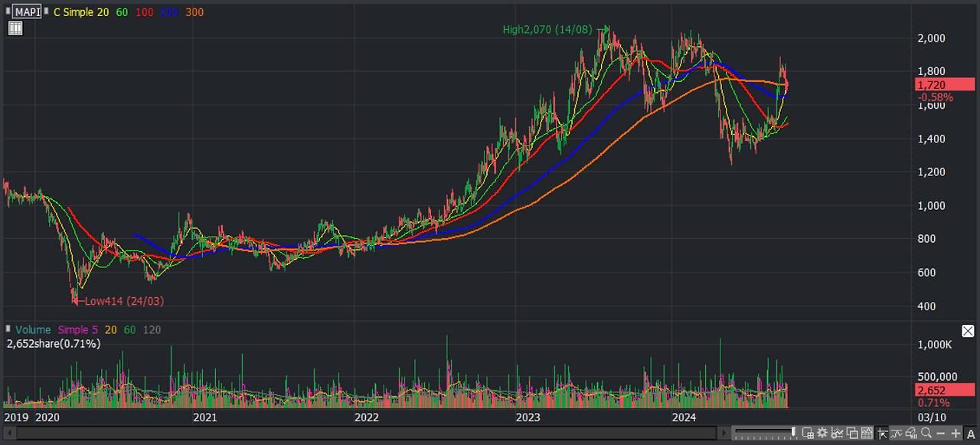Viewport: 980px width, 445px height.
Task: Open chart settings gear icon
Action: tap(822, 433)
